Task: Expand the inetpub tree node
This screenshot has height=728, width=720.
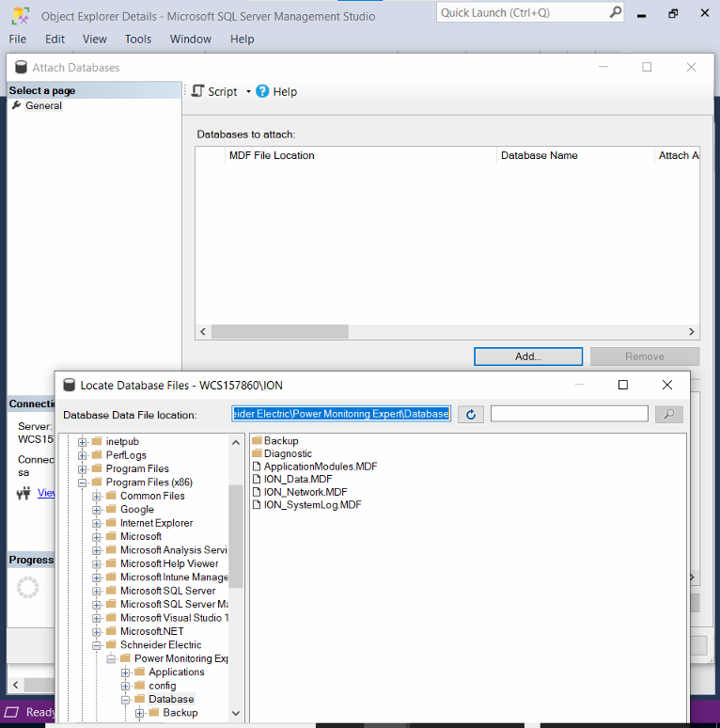Action: click(82, 442)
